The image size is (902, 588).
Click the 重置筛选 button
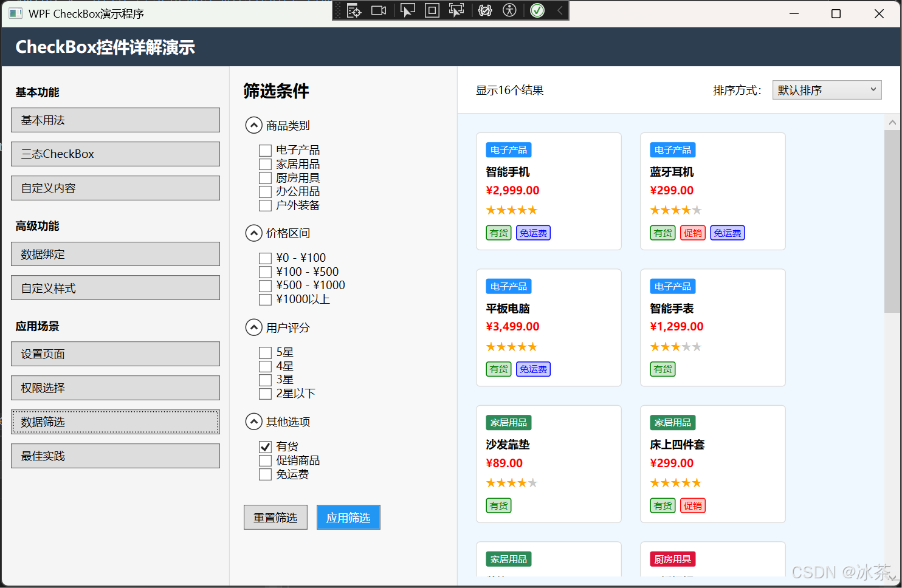pyautogui.click(x=275, y=518)
